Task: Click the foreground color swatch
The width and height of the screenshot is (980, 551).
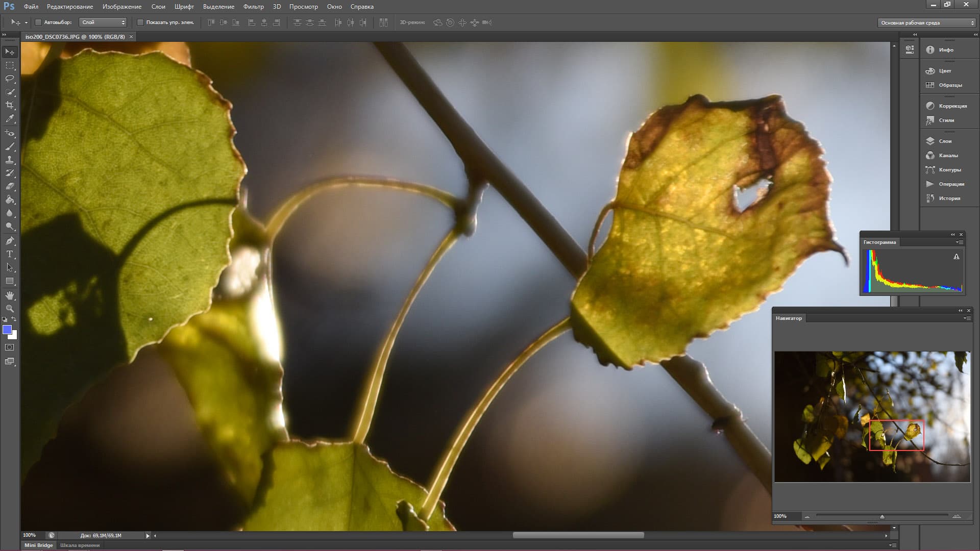Action: (7, 330)
